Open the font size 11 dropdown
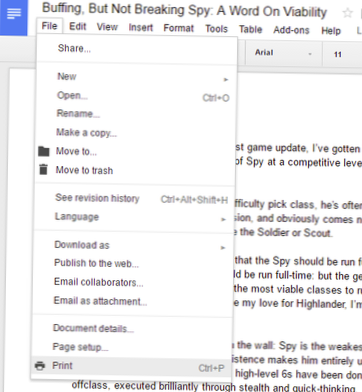This screenshot has height=392, width=362. tap(343, 54)
